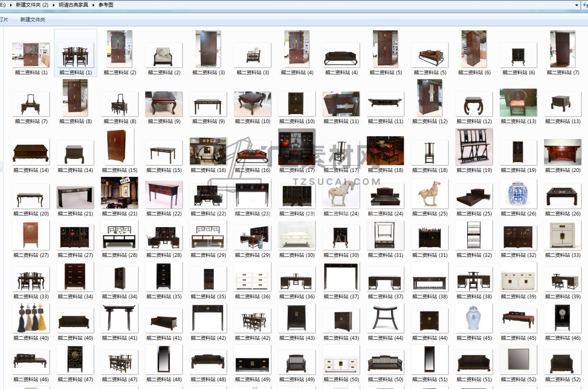
Task: Select the blue-white ginger jar 熊二资料站 (45)
Action: (x=474, y=318)
